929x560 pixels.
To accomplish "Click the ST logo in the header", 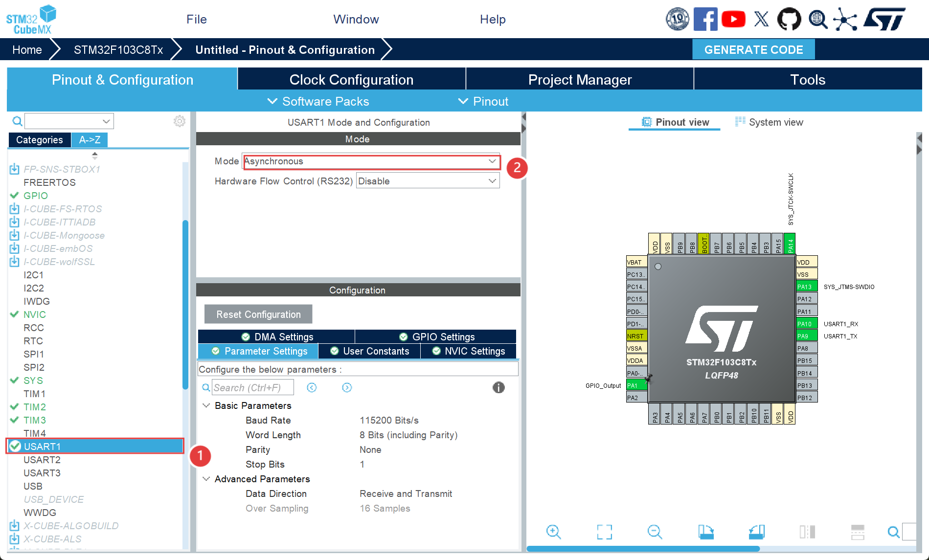I will (x=884, y=19).
